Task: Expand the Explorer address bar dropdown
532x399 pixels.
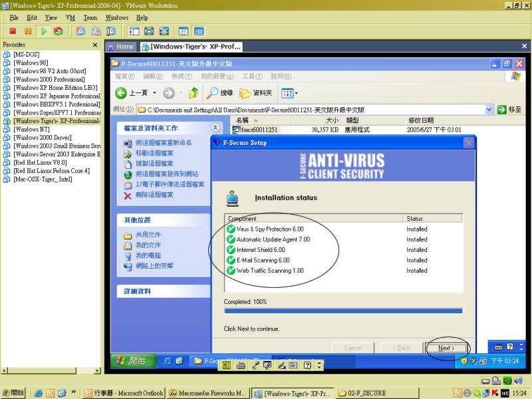Action: (x=489, y=110)
